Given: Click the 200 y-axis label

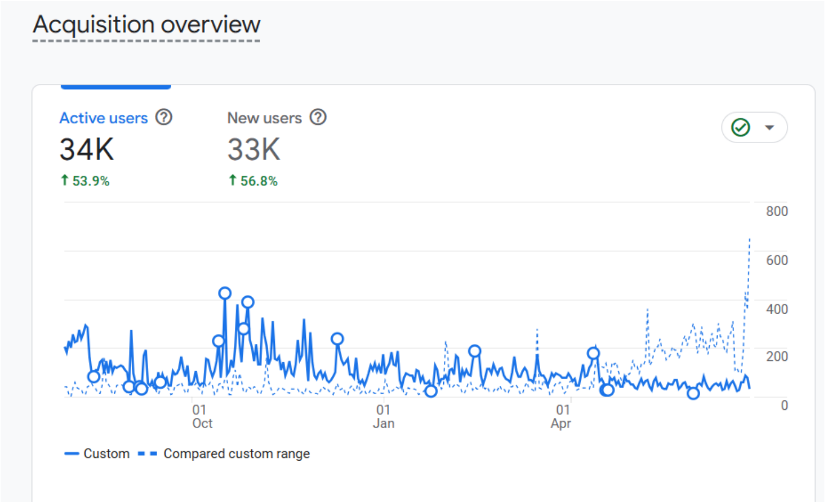Looking at the screenshot, I should 777,356.
